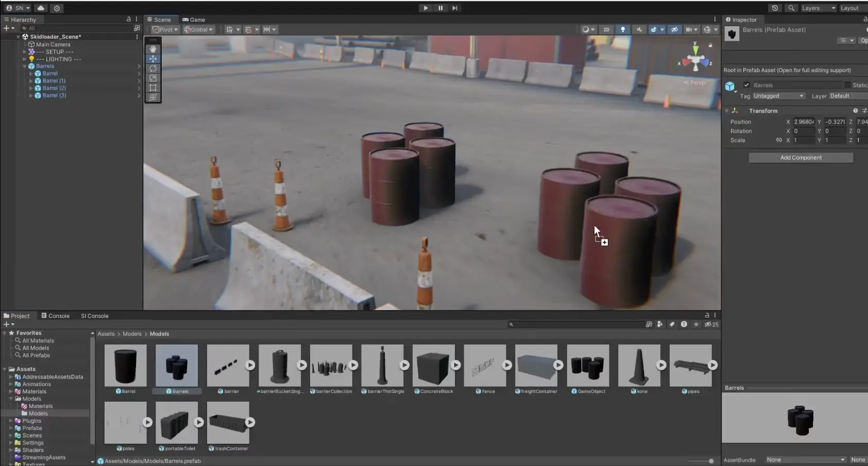Click the Collaborate cloud icon in top bar
This screenshot has height=466, width=868.
41,8
